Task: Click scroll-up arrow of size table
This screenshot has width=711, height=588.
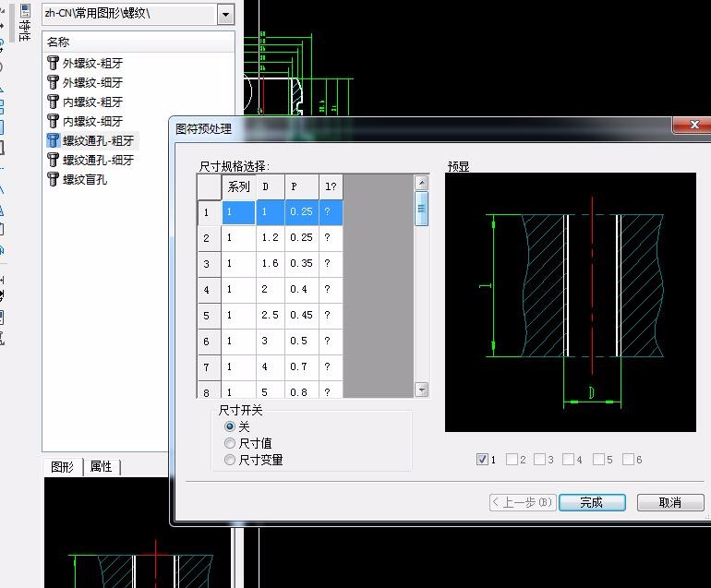Action: pyautogui.click(x=422, y=183)
